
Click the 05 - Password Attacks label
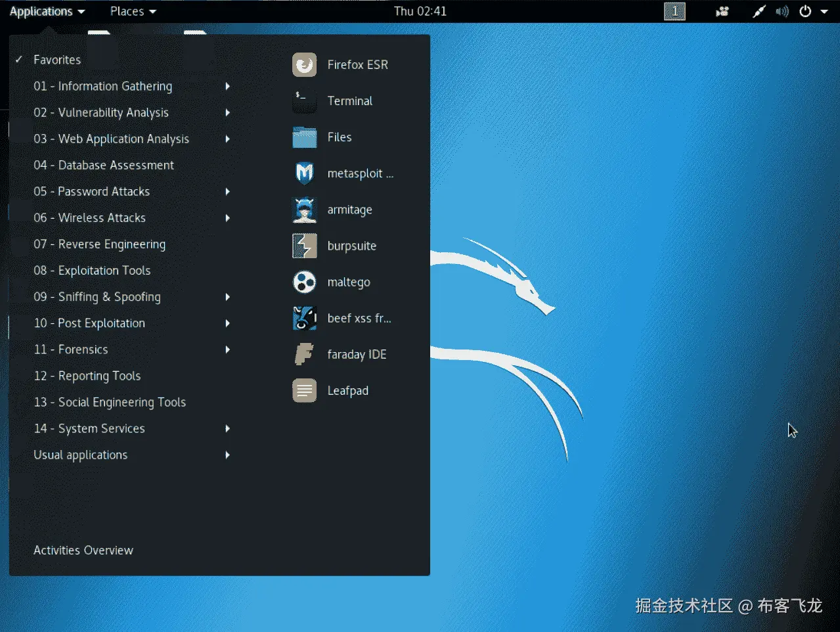point(92,191)
